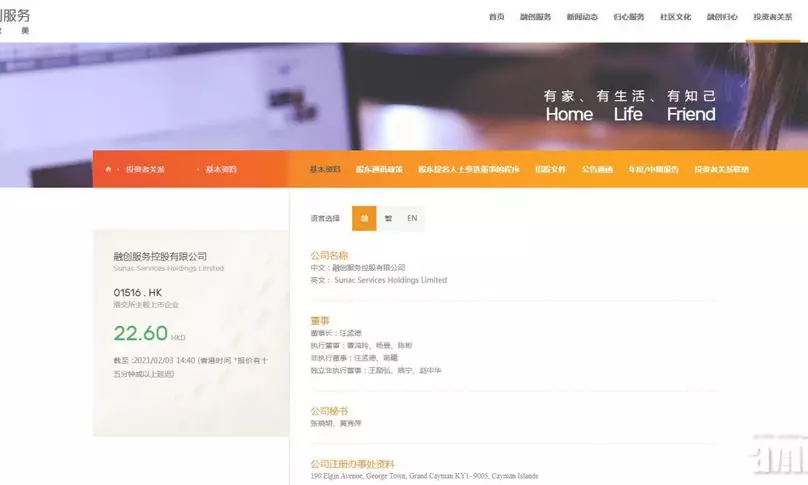Open the 融创服务 top menu item
Viewport: 808px width, 485px height.
pyautogui.click(x=535, y=17)
